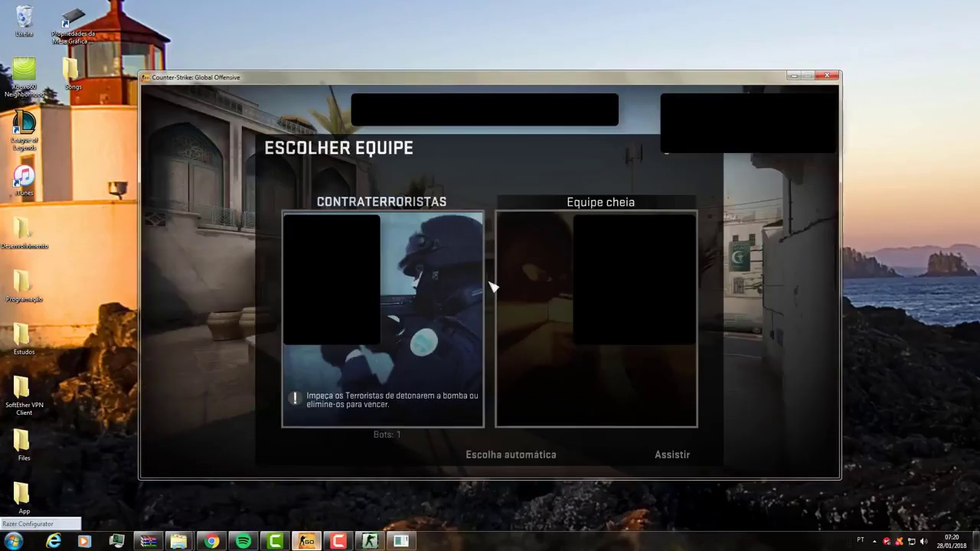Image resolution: width=980 pixels, height=551 pixels.
Task: Click the CONTRATERRORISTAS team title
Action: pos(381,202)
